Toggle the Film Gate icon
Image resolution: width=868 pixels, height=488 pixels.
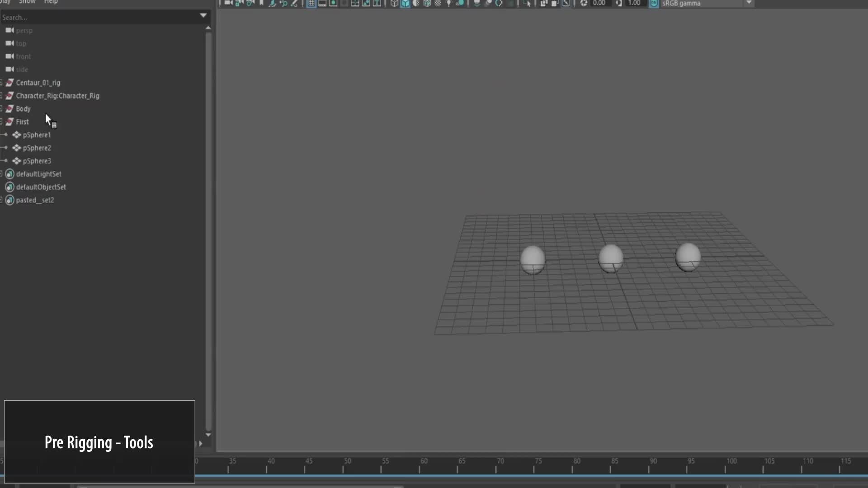322,3
